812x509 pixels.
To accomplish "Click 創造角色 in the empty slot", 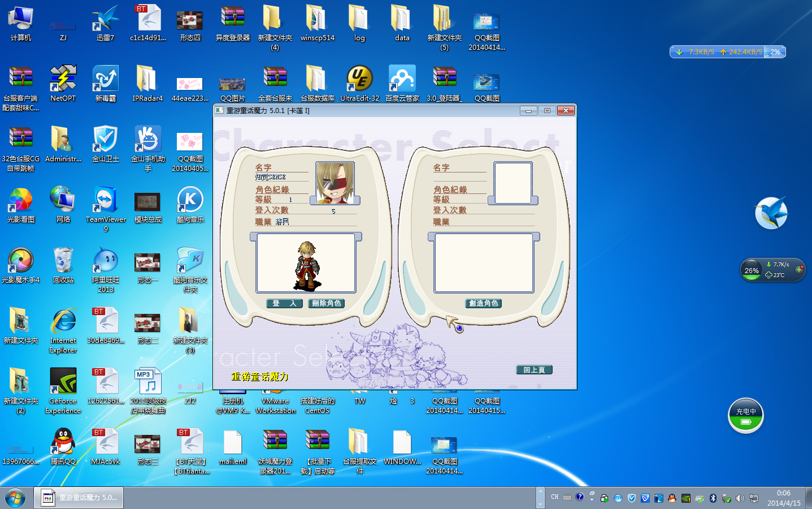I will 484,304.
